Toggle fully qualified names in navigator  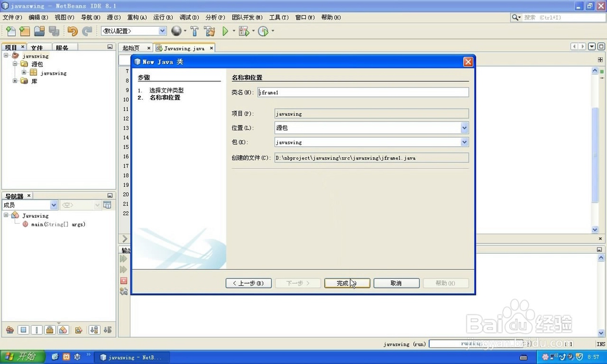[78, 329]
